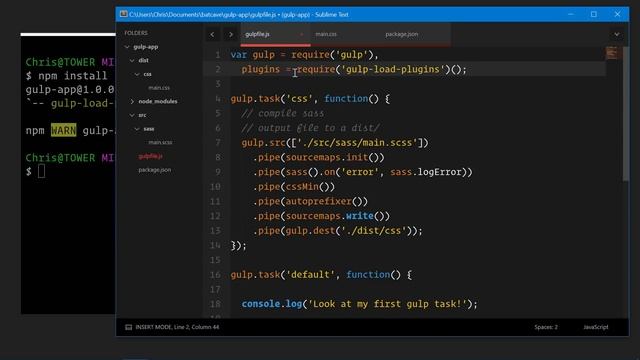Collapse the dist folder chevron

132,60
